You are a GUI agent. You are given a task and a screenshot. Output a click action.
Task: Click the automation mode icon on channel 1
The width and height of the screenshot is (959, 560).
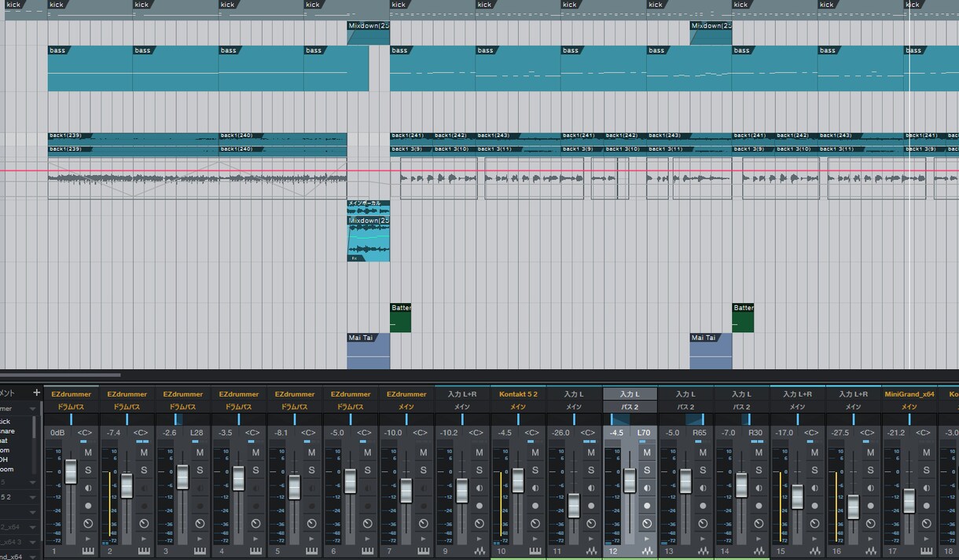(x=88, y=523)
